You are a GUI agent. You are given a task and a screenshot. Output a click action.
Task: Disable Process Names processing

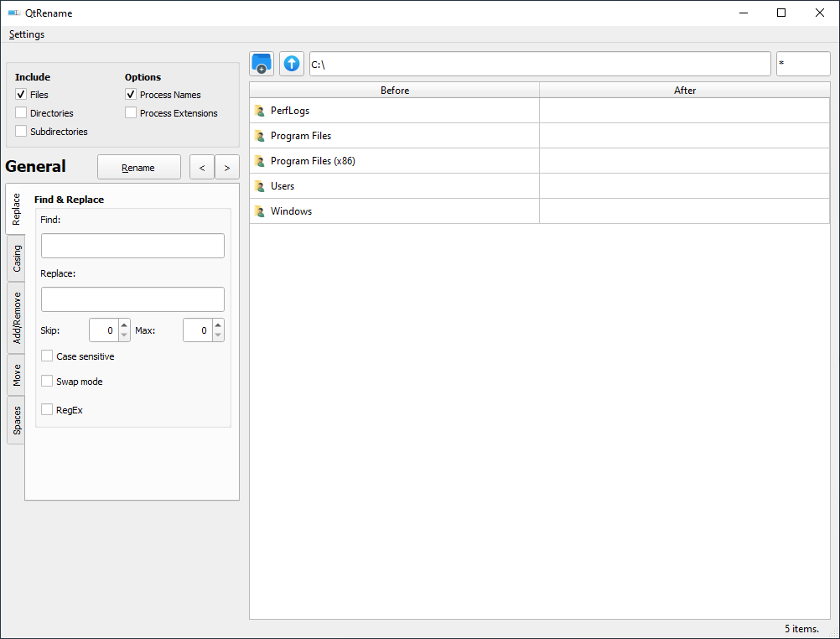[130, 95]
